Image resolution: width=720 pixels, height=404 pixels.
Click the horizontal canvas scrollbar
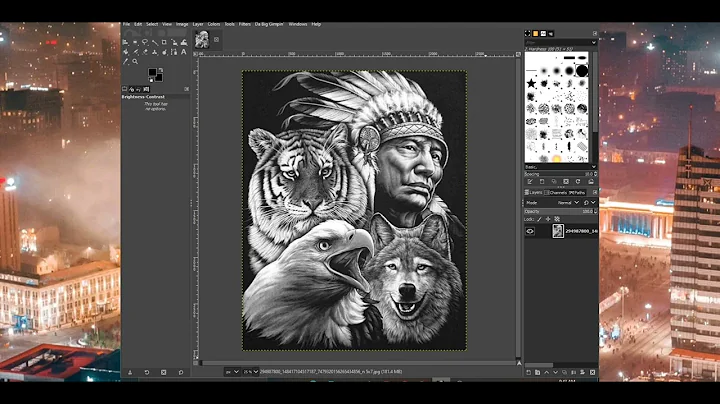(357, 363)
